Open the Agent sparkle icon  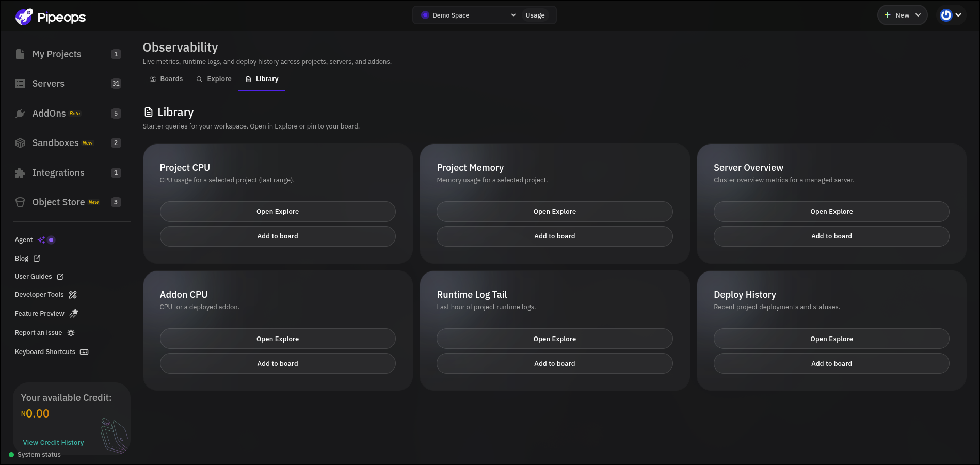41,240
